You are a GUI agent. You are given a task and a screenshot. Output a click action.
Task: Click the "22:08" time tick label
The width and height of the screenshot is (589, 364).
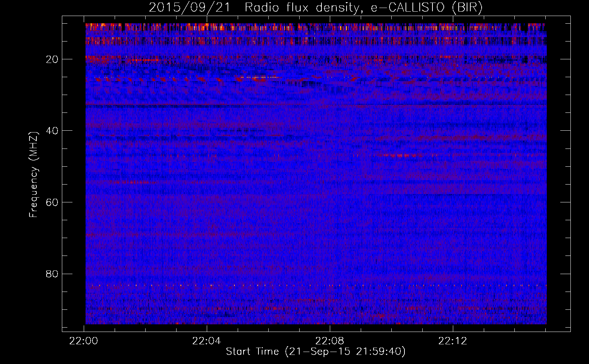point(330,341)
